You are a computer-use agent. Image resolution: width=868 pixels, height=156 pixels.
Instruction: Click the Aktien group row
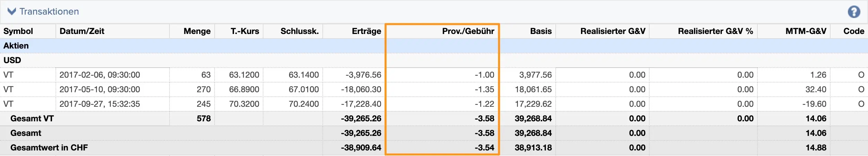(x=16, y=46)
